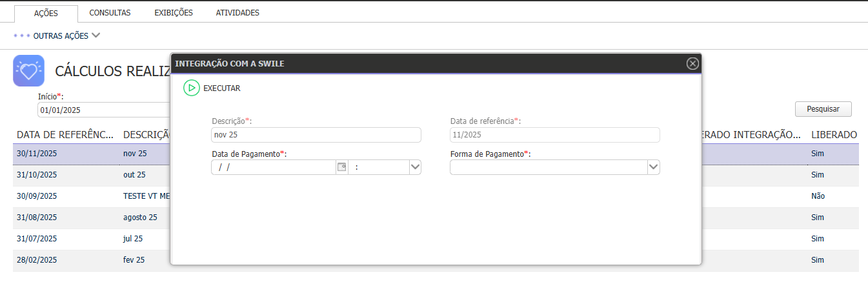
Task: Click the blue heart module icon
Action: click(28, 70)
